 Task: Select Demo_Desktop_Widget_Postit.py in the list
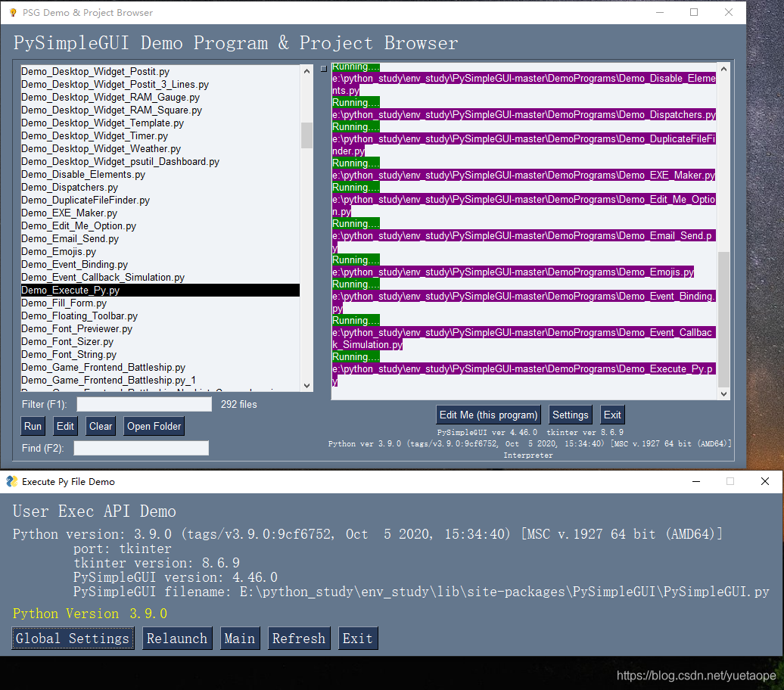(160, 72)
